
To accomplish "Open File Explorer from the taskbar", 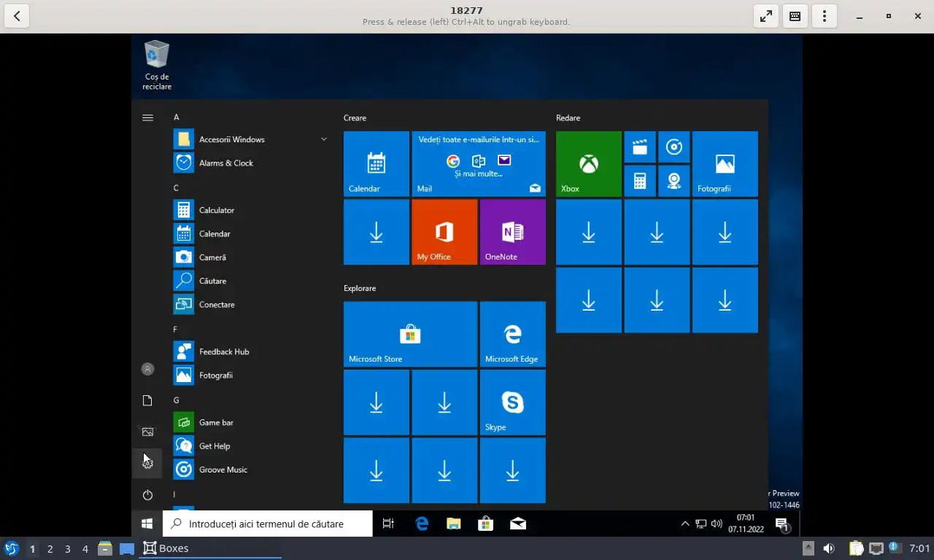I will [x=454, y=524].
